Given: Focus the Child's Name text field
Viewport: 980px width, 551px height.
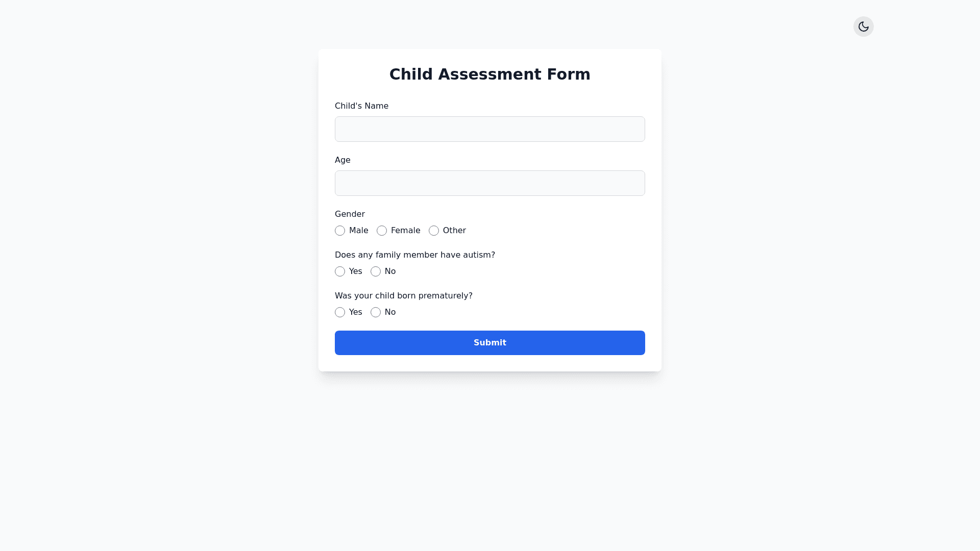Looking at the screenshot, I should point(489,129).
